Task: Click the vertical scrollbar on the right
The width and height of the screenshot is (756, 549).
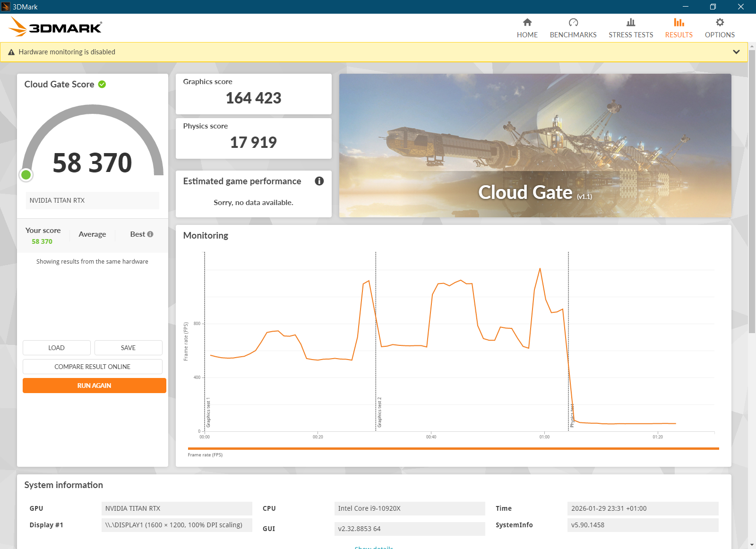Action: [752, 189]
